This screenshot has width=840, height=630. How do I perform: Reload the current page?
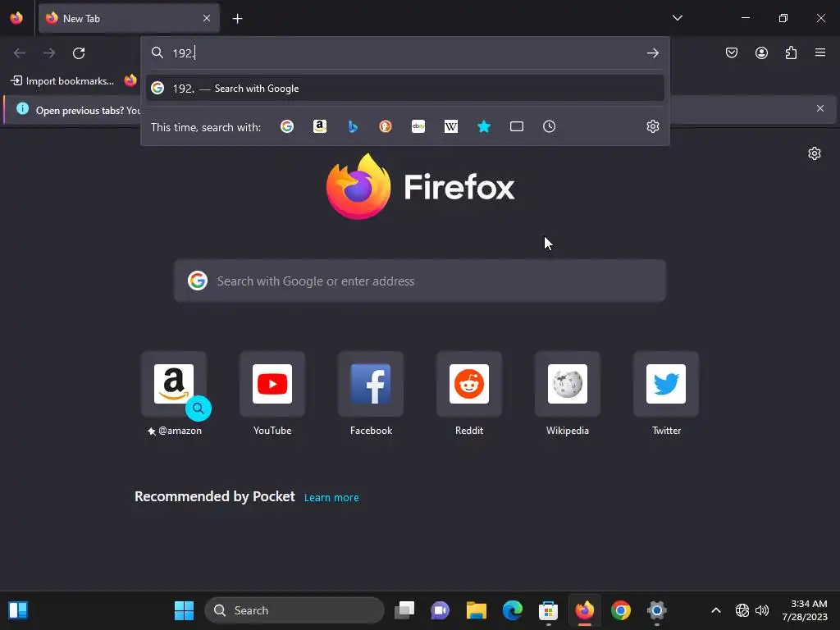79,53
